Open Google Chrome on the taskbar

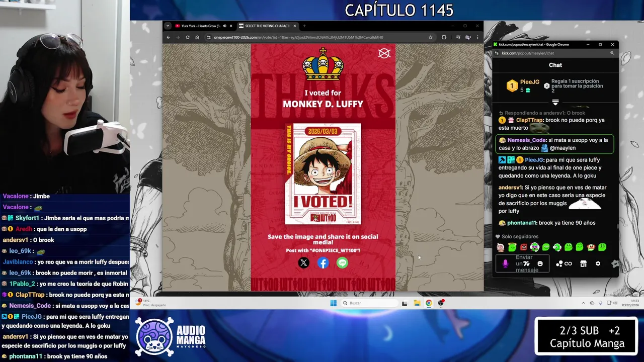429,303
